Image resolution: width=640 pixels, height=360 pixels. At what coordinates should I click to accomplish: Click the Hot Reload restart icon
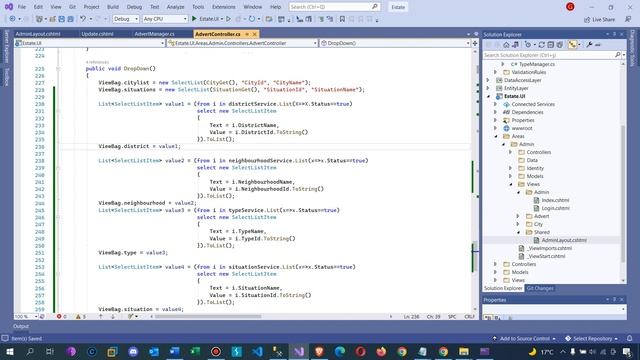pyautogui.click(x=252, y=19)
